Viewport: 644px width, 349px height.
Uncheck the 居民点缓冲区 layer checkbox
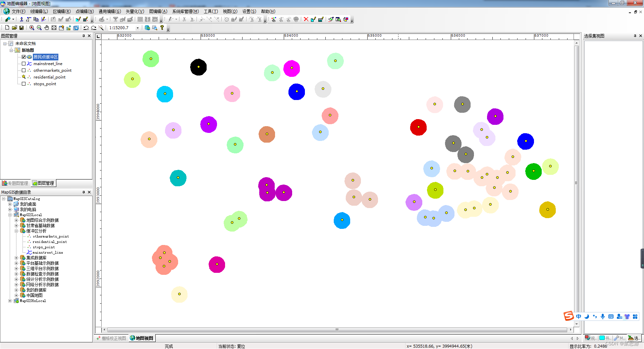(24, 57)
